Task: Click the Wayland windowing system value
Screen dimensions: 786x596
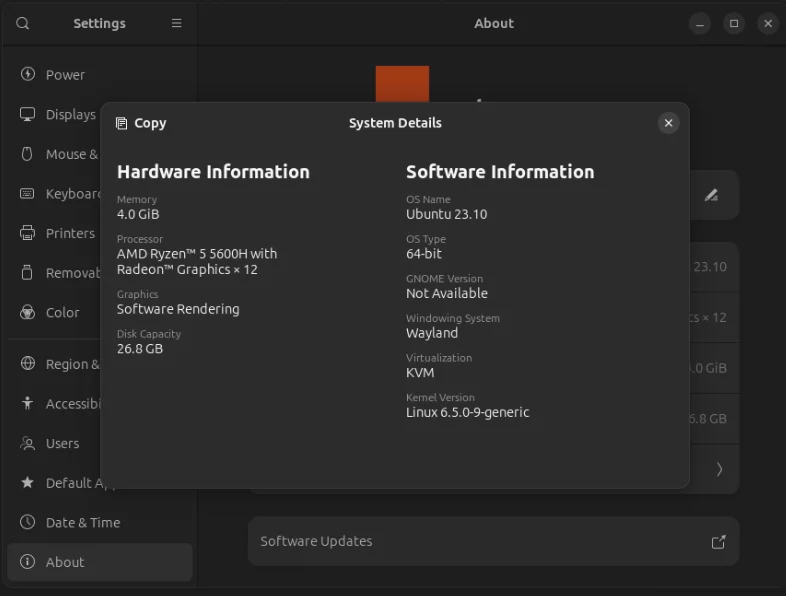Action: pyautogui.click(x=432, y=333)
